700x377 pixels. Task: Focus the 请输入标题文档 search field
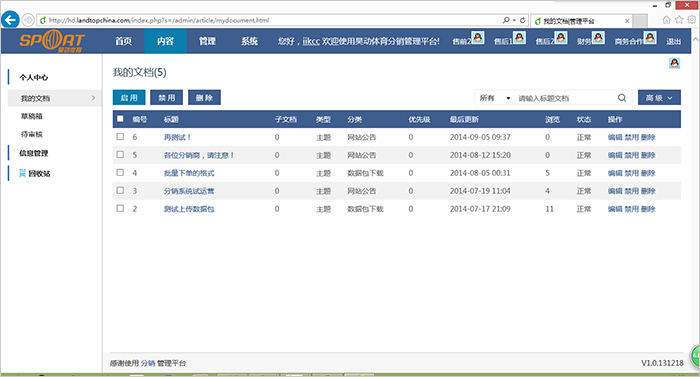[x=565, y=98]
